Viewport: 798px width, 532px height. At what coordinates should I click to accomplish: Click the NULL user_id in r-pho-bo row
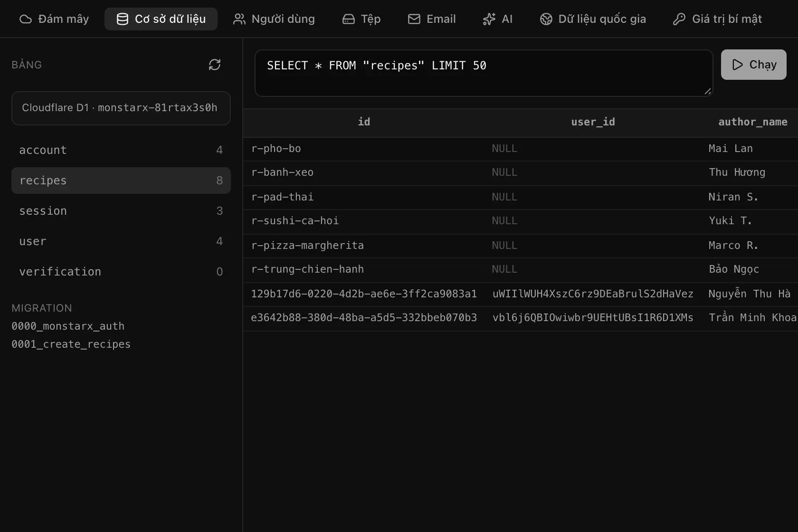pyautogui.click(x=504, y=149)
